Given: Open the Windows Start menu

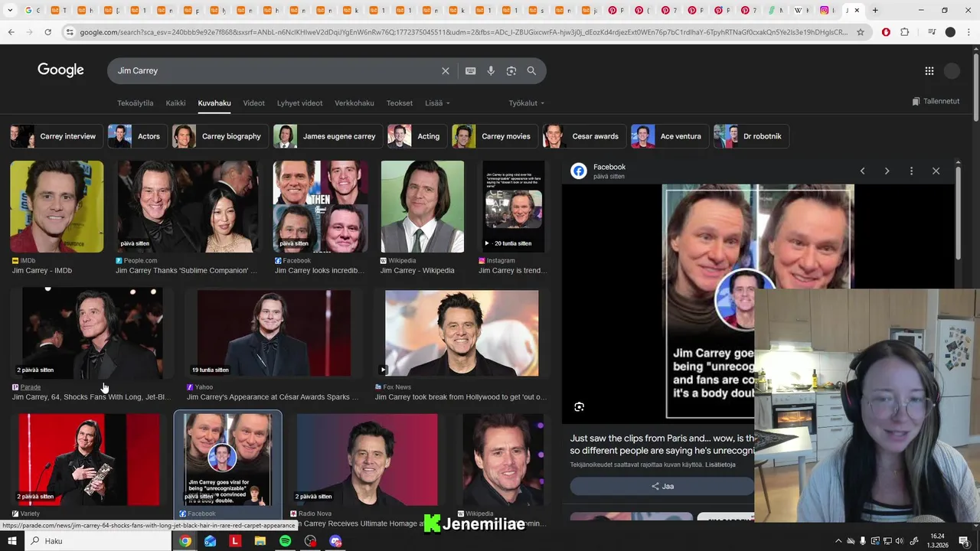Looking at the screenshot, I should pos(11,541).
